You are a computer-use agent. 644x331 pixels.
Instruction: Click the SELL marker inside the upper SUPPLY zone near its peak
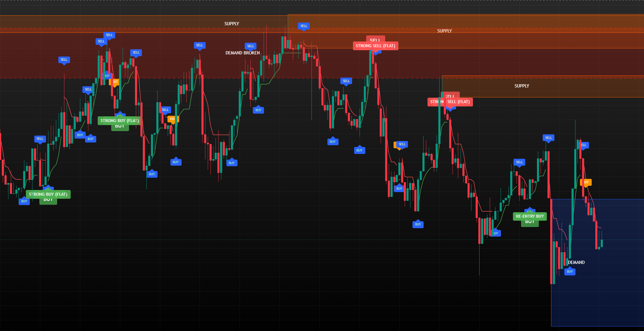tap(304, 26)
